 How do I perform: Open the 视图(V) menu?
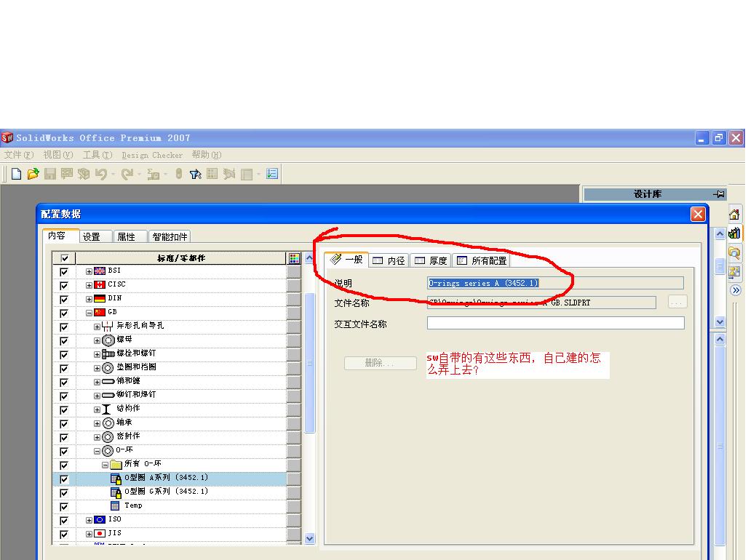(57, 155)
